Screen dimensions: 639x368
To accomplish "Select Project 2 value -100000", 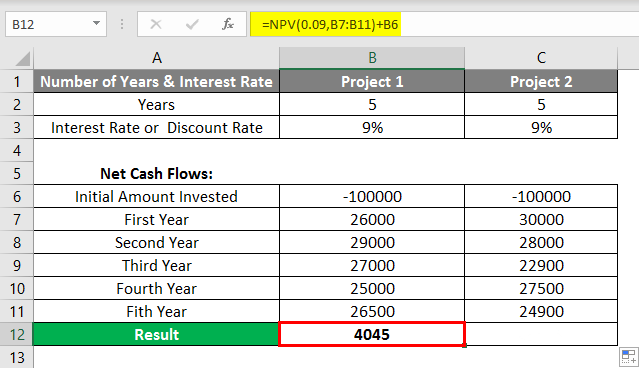I will [x=541, y=196].
